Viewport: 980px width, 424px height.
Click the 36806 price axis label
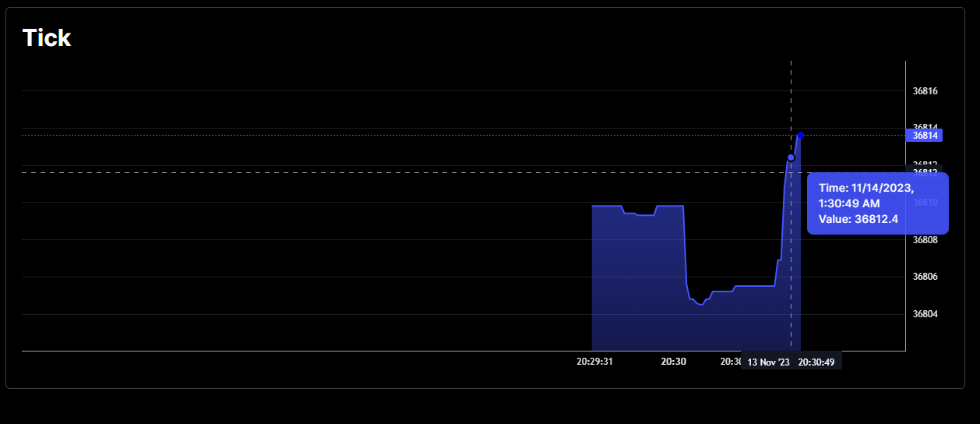925,277
